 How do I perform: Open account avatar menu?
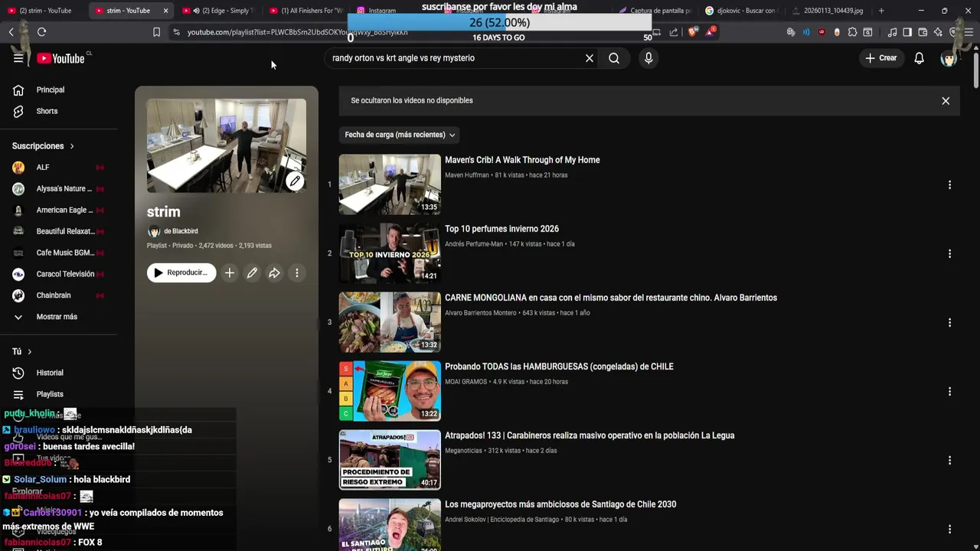pos(949,58)
